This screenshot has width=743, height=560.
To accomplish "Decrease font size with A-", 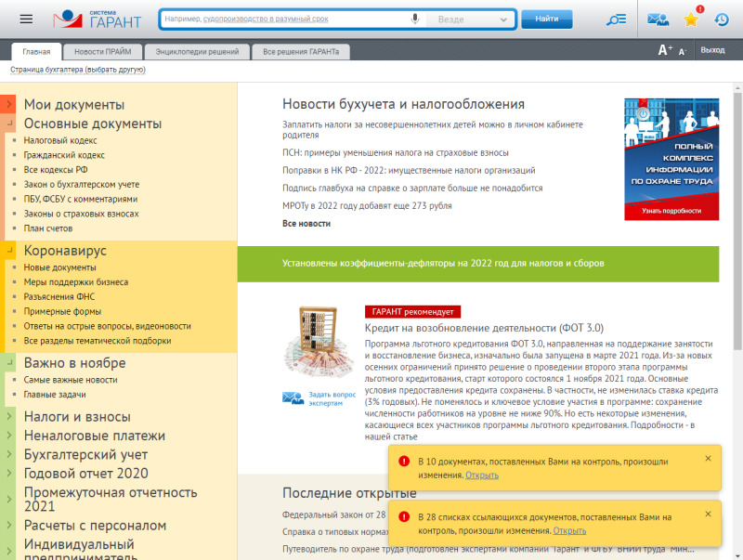I will pyautogui.click(x=683, y=51).
